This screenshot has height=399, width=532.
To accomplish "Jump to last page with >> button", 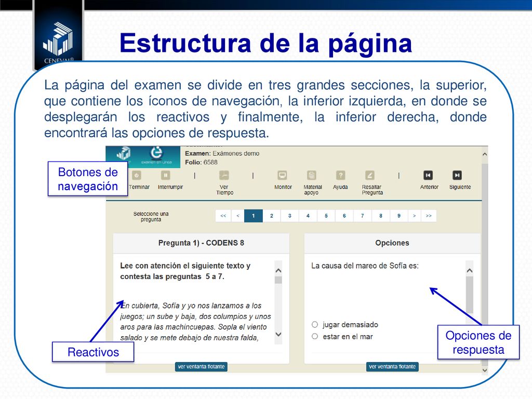I will click(429, 216).
